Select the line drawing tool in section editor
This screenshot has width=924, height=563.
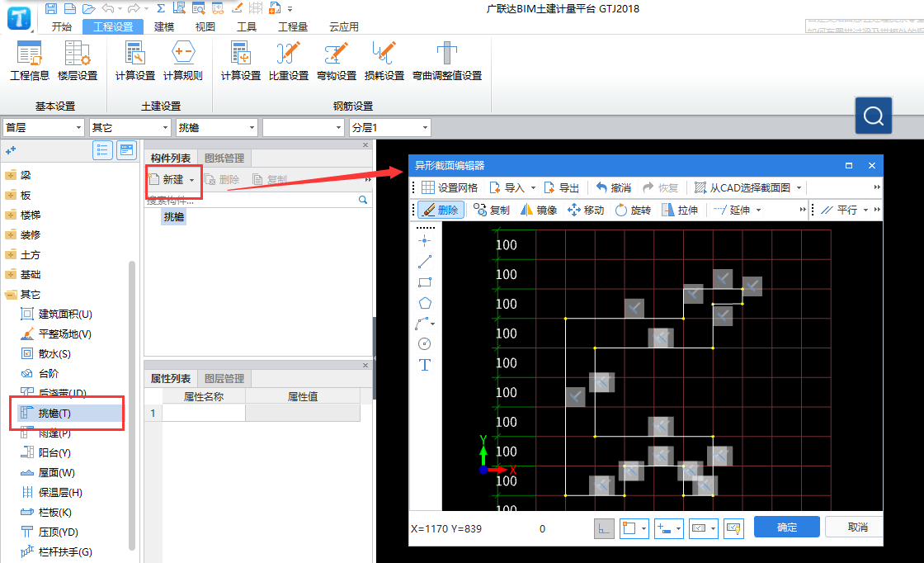coord(424,261)
